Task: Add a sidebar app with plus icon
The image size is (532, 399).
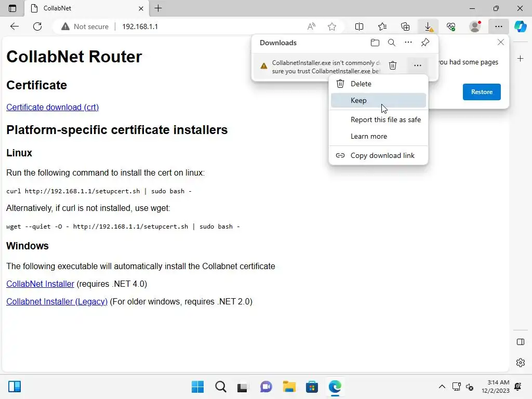Action: click(x=521, y=59)
